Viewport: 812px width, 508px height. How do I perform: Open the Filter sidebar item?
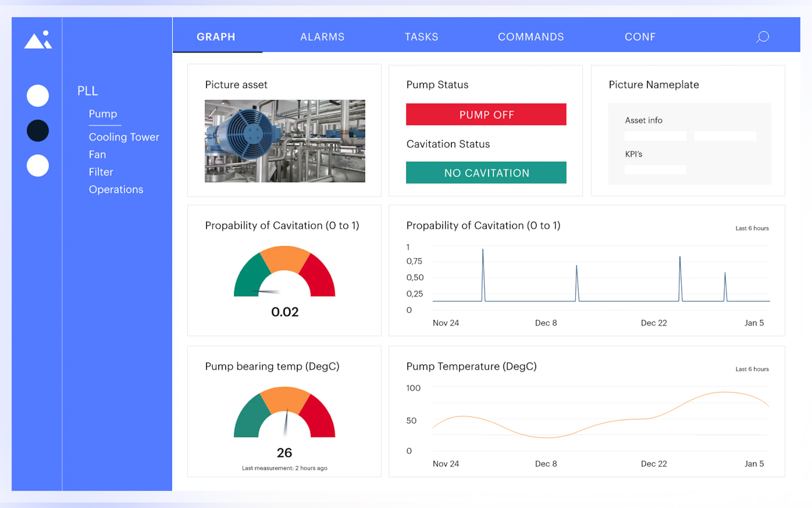tap(101, 172)
